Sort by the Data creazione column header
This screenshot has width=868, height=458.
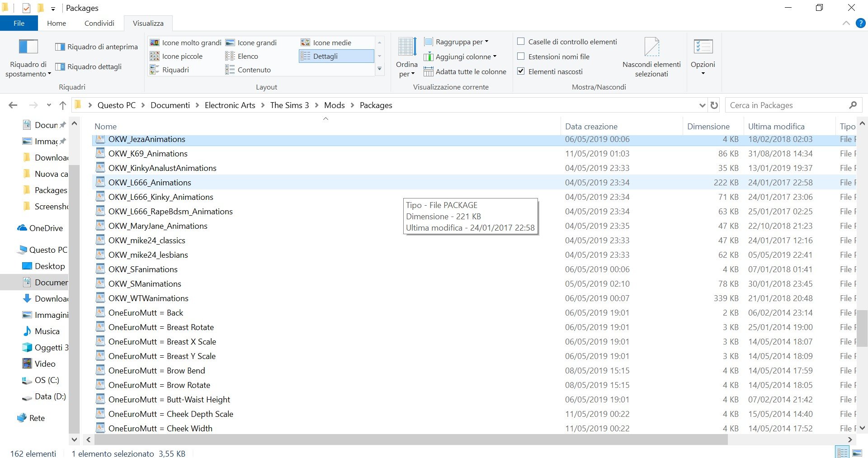tap(622, 127)
